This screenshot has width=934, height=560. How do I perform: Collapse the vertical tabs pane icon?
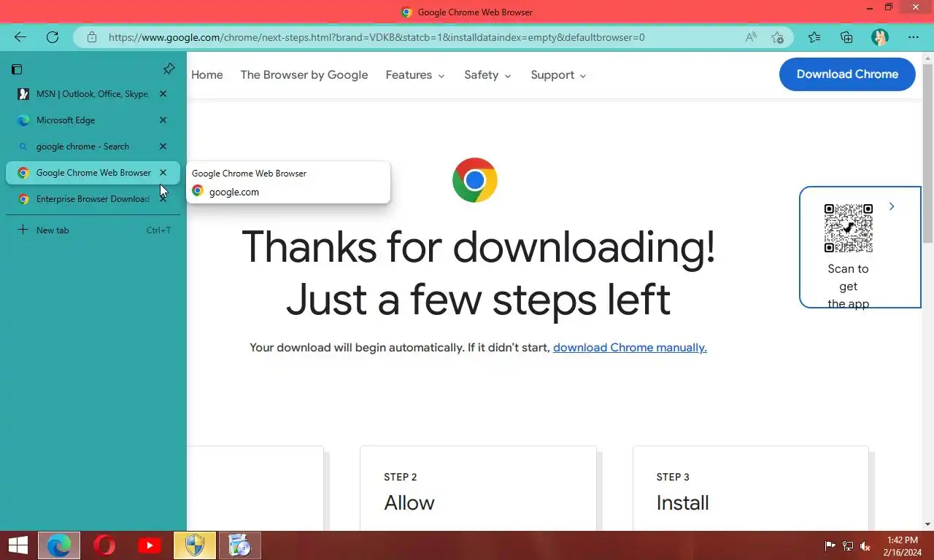[17, 69]
